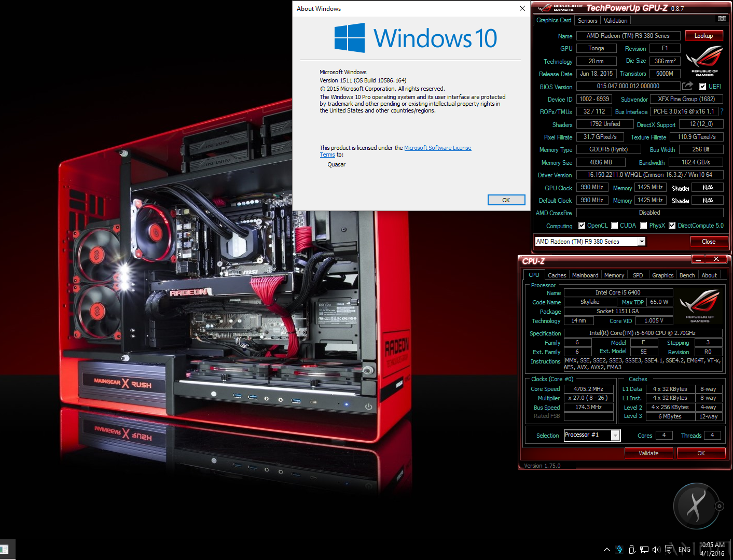Open the Graphics tab in CPU-Z

pos(663,275)
